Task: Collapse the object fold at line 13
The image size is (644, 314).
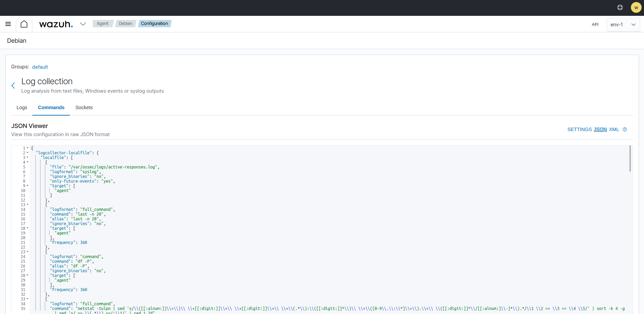Action: [28, 205]
